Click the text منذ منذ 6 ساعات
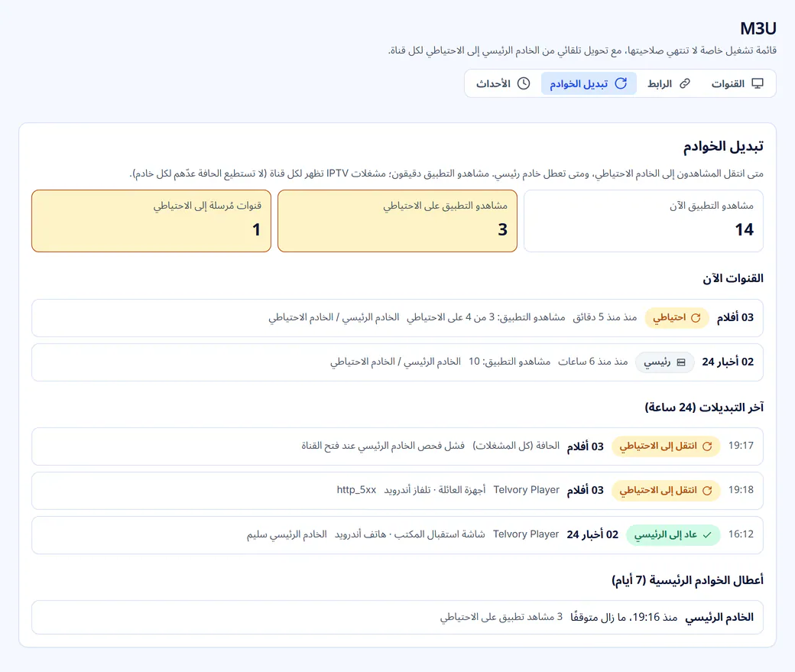Screen dimensions: 795x672 point(593,362)
